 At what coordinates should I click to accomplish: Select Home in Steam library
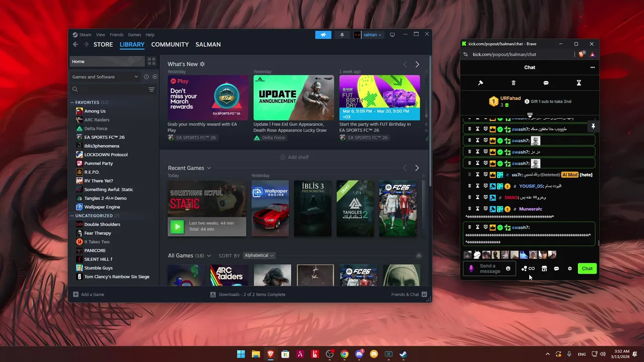pos(107,61)
